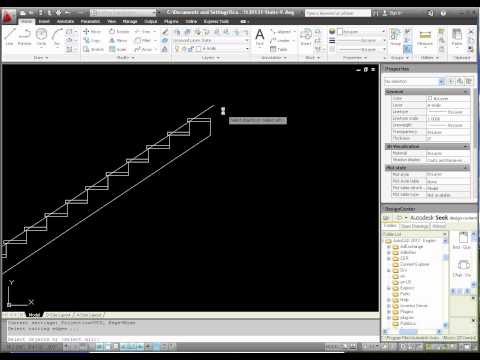Screen dimensions: 480x360
Task: Select the Leader annotation tool
Action: click(280, 40)
